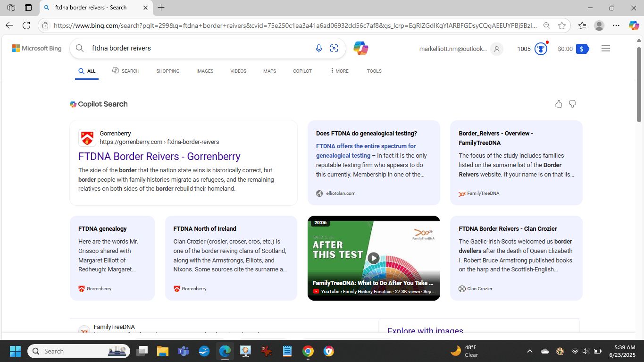Click the Microsoft Bing logo
This screenshot has height=362, width=644.
(37, 48)
